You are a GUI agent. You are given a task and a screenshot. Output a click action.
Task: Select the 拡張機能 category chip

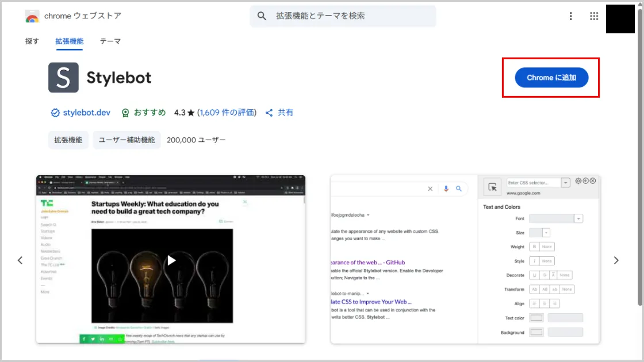68,140
